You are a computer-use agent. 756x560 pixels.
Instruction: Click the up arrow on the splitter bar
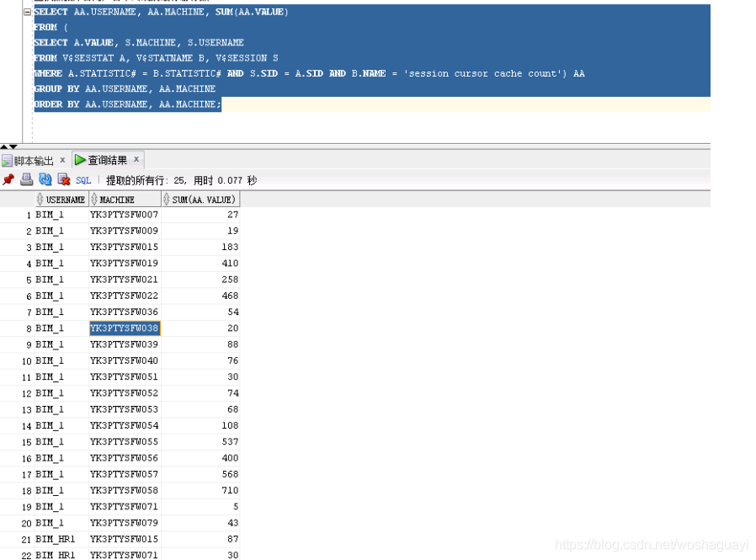(x=4, y=147)
